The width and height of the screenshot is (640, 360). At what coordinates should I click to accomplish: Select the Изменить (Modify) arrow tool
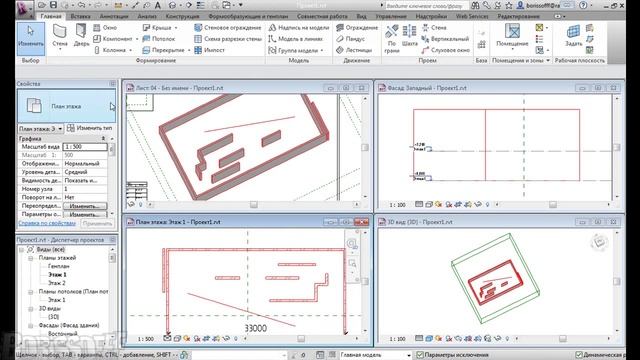point(31,38)
